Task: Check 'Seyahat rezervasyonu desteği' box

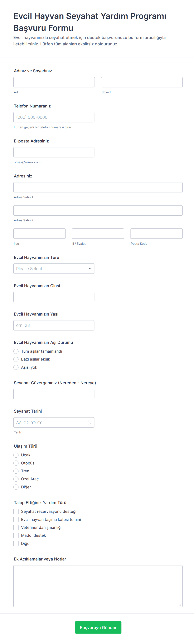Action: point(16,512)
